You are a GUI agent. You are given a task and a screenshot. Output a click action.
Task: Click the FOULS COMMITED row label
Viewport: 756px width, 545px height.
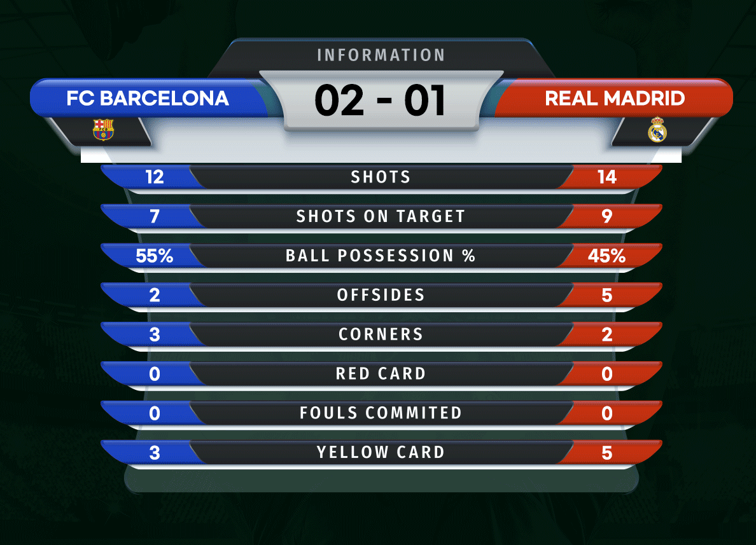[381, 413]
